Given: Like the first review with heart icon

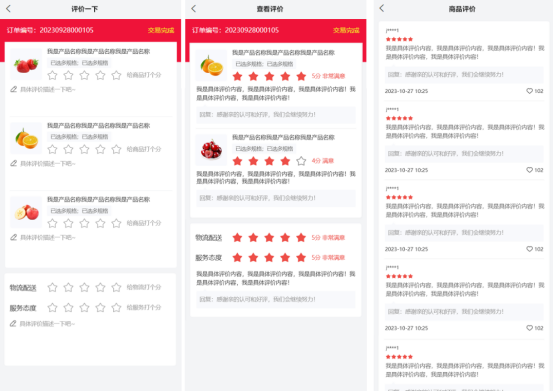Looking at the screenshot, I should (529, 91).
